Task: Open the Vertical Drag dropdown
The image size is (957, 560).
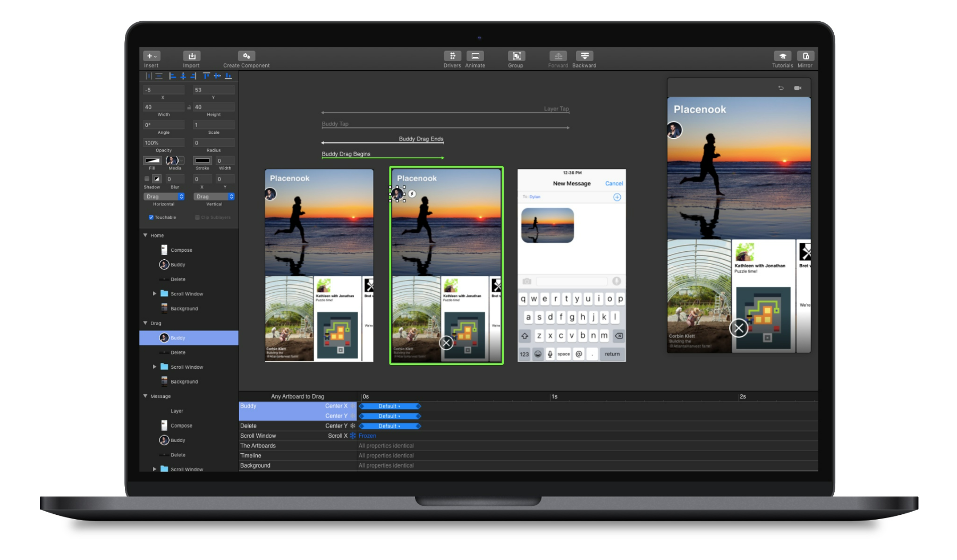Action: pos(214,197)
